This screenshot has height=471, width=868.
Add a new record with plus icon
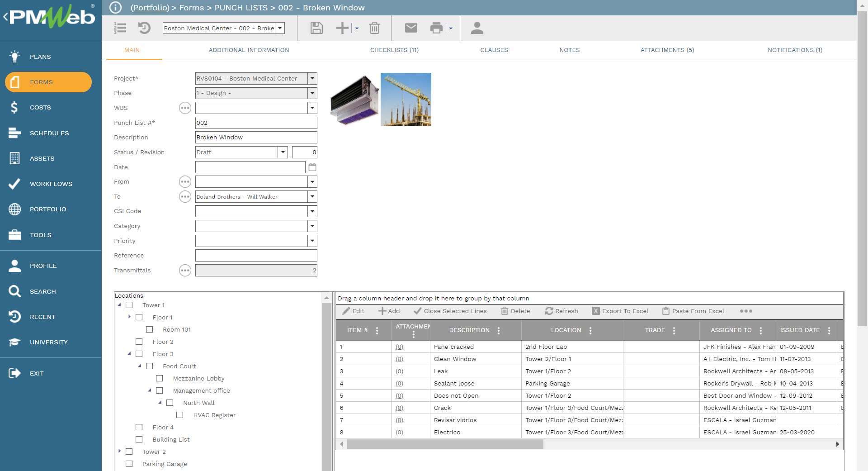tap(342, 28)
